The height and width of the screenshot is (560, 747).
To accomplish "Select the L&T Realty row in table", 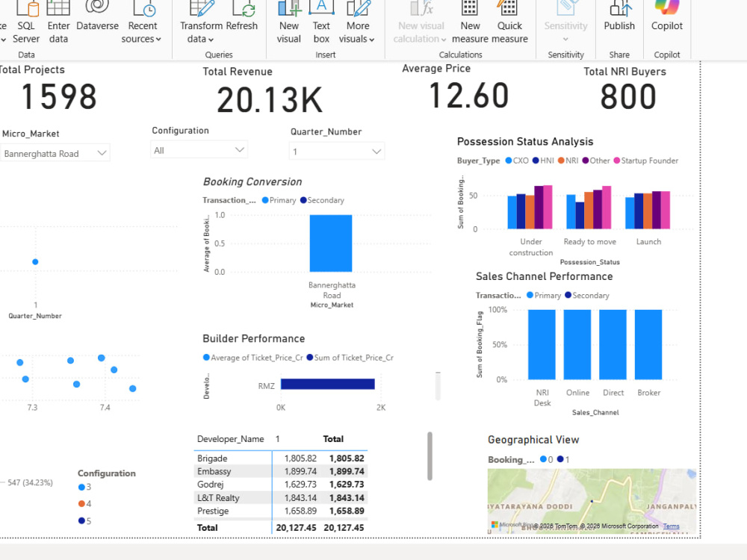I will click(x=281, y=497).
